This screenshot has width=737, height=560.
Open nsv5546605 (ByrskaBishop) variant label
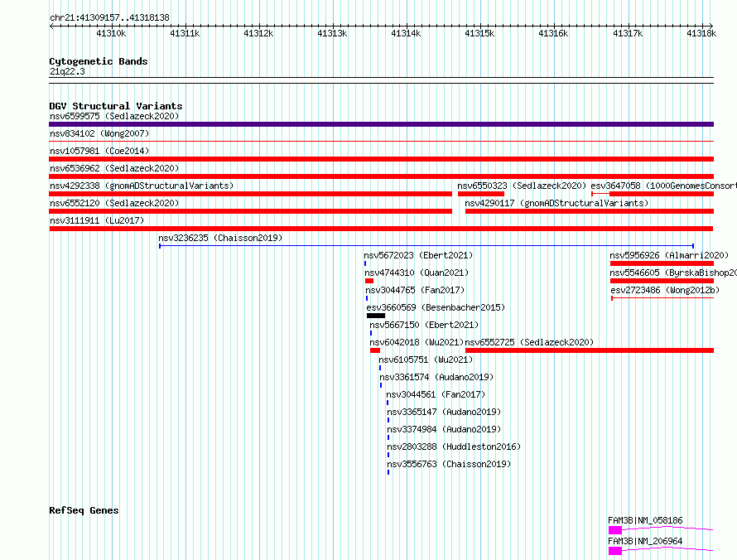point(673,273)
